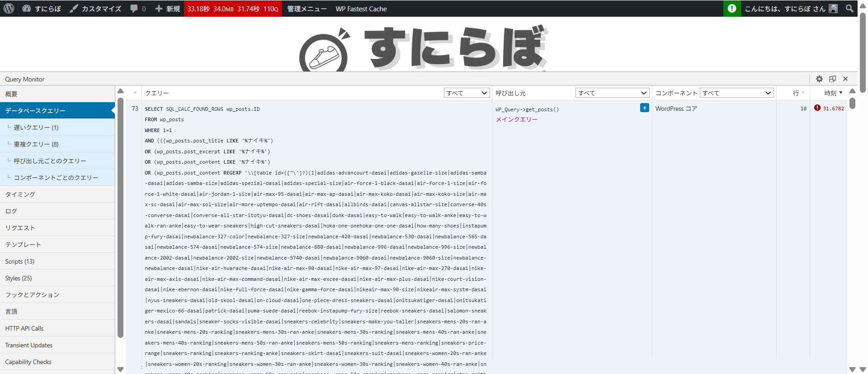Close the Query Monitor panel

point(845,79)
